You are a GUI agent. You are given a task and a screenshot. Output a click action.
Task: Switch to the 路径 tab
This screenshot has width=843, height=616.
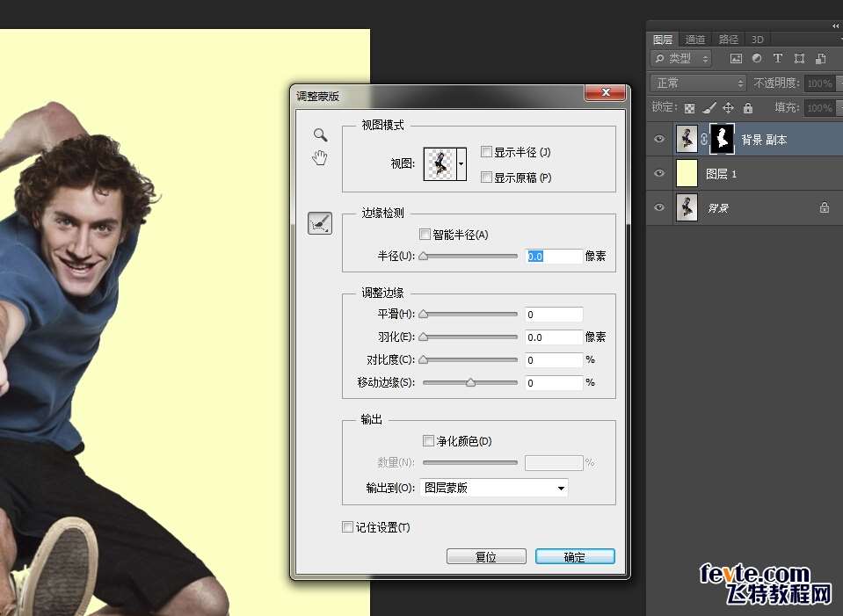click(729, 40)
